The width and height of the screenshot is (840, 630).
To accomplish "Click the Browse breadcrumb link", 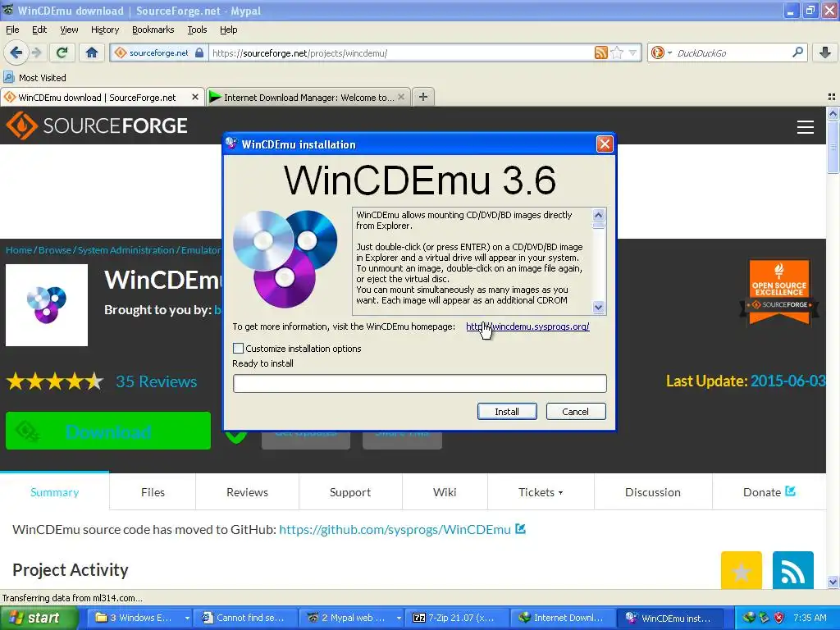I will (55, 250).
